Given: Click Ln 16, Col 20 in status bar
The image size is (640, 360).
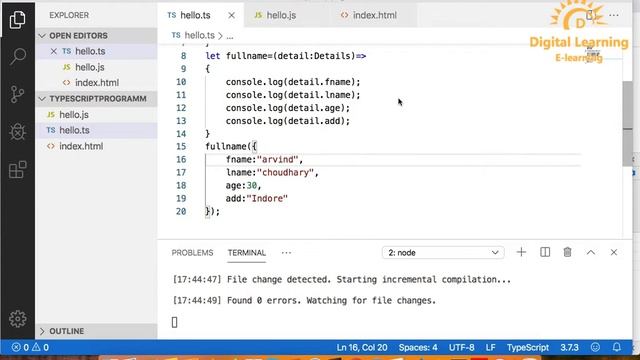Looking at the screenshot, I should pyautogui.click(x=362, y=347).
